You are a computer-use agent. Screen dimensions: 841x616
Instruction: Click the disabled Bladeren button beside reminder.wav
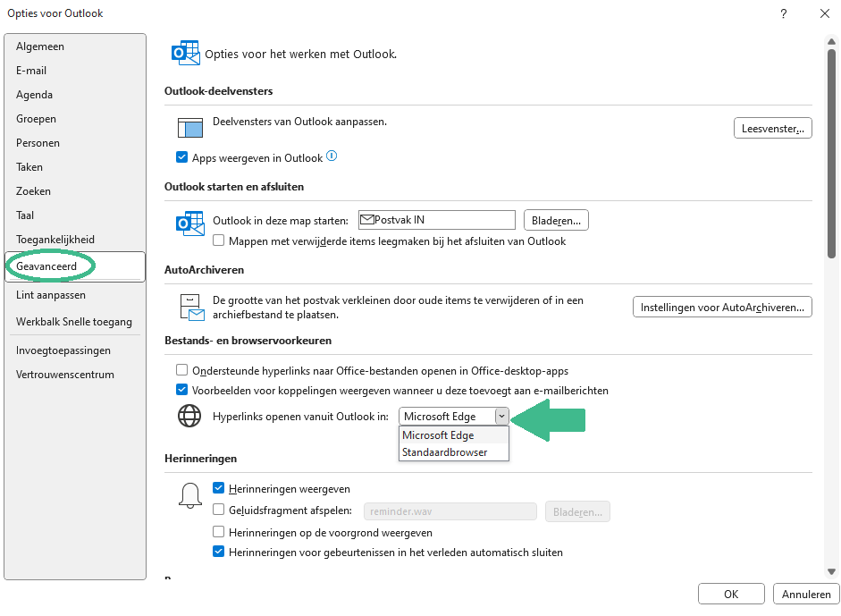577,512
